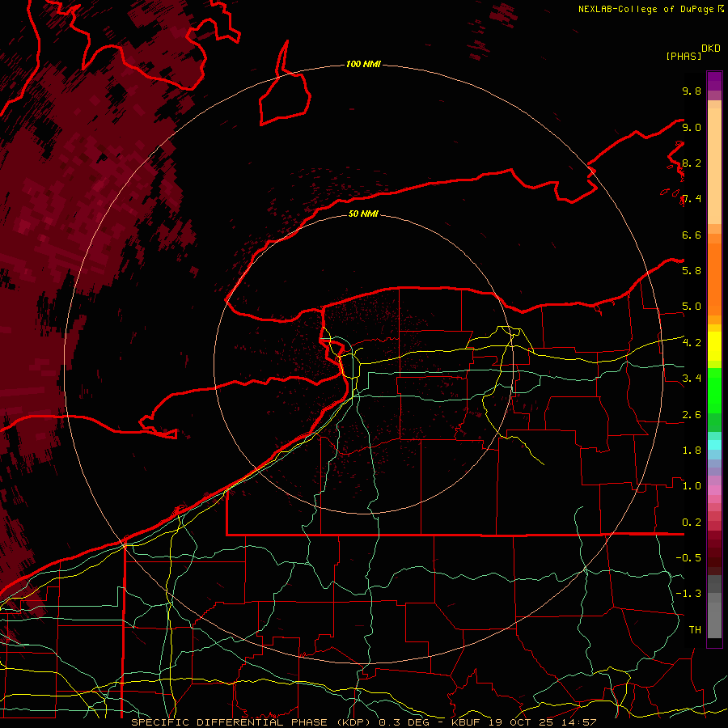
Task: Click the 19 OCT 25 14:57 timestamp
Action: [x=542, y=722]
